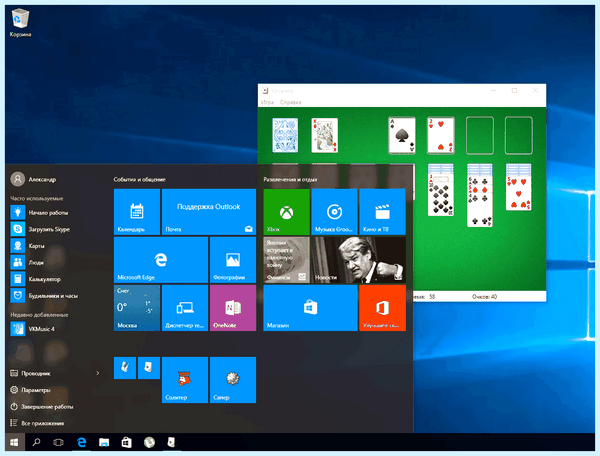600x456 pixels.
Task: Open the Диспетчер телефонов tile
Action: click(185, 308)
